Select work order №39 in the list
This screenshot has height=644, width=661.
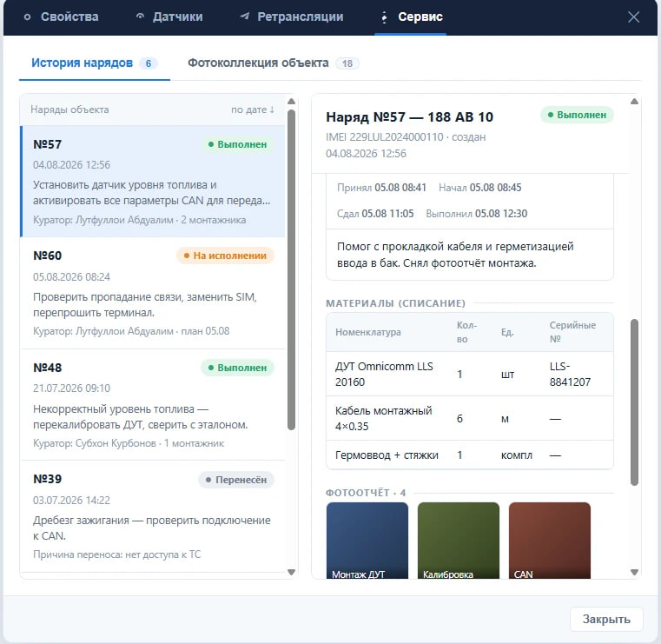tap(153, 516)
